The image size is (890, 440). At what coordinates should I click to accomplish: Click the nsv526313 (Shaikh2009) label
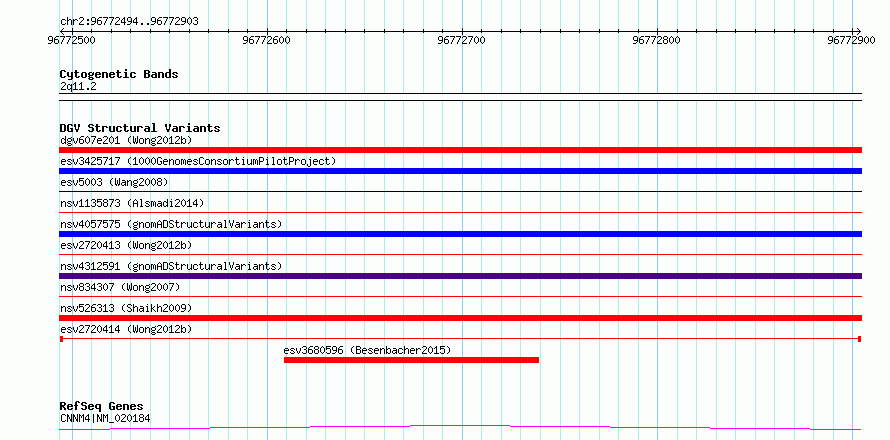point(126,308)
